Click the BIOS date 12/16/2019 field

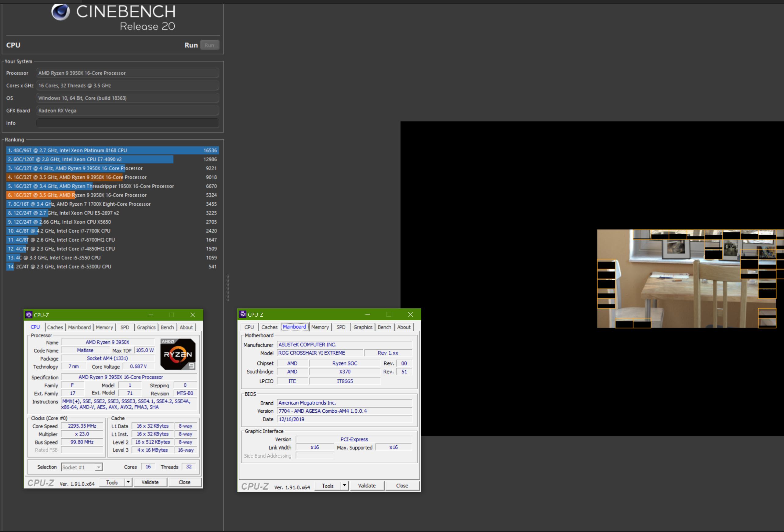(344, 419)
